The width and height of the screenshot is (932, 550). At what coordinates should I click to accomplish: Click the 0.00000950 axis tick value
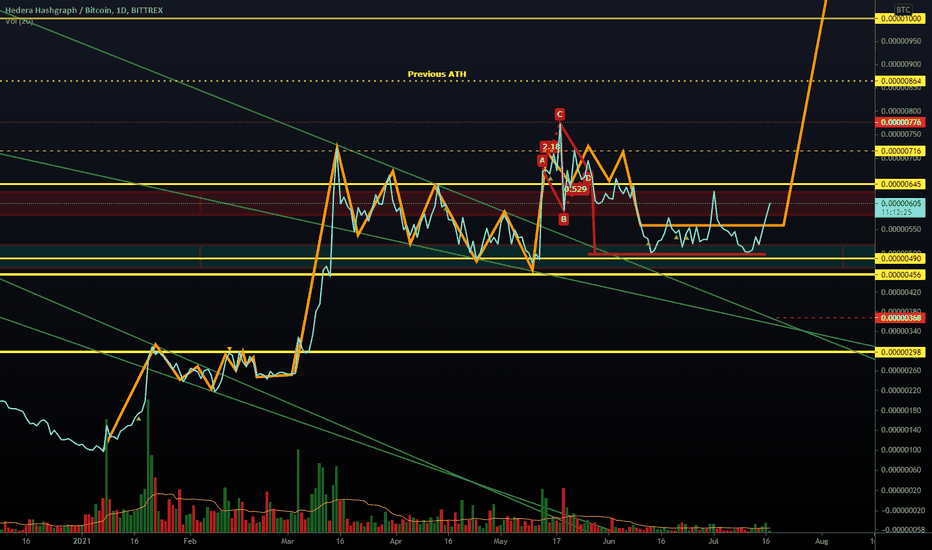901,41
